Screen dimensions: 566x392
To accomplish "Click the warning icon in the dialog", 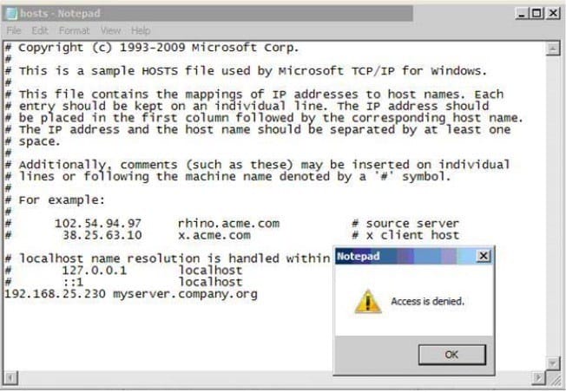I will click(368, 301).
